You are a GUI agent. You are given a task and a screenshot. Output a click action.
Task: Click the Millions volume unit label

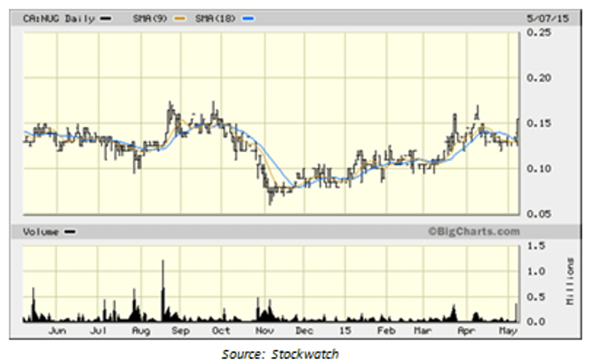(569, 281)
